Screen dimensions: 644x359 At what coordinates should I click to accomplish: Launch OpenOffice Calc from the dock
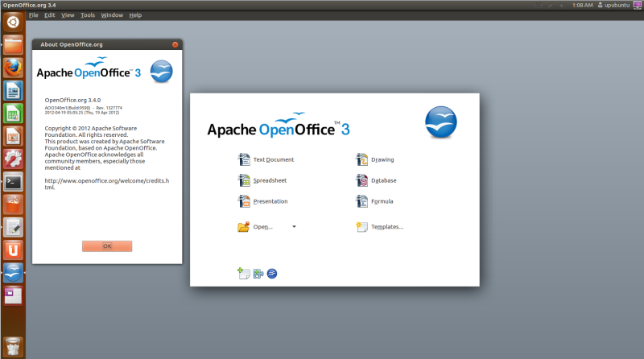point(13,113)
